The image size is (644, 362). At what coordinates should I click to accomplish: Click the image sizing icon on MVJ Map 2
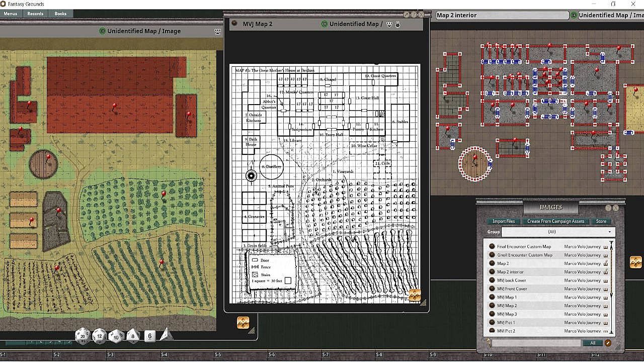[415, 295]
